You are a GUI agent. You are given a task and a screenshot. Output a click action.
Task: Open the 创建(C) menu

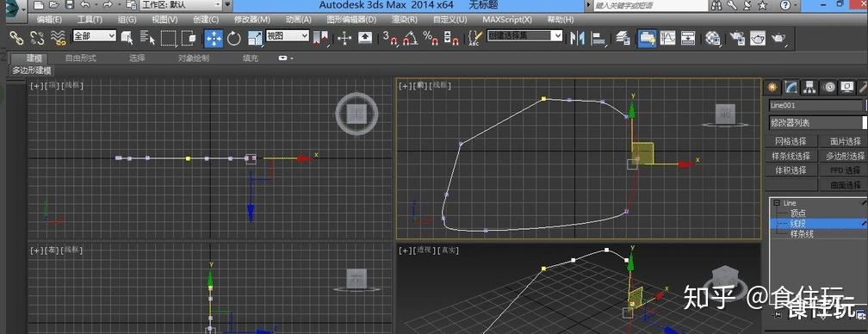click(x=206, y=19)
